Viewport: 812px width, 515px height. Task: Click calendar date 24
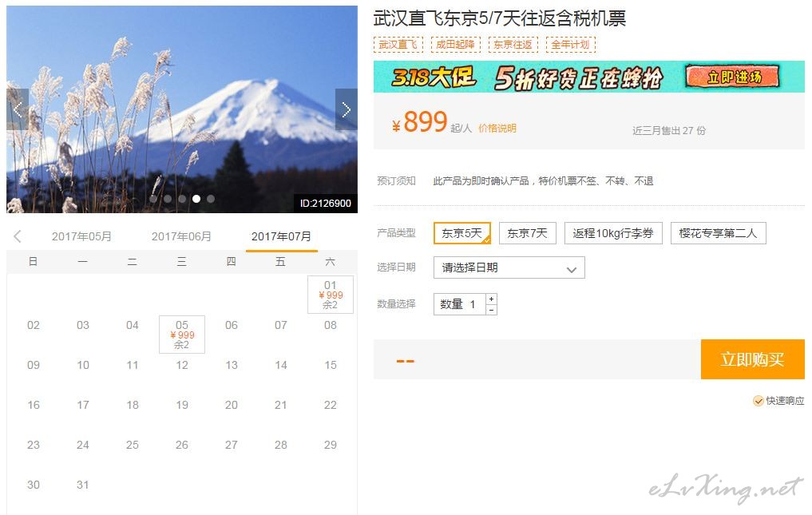83,445
